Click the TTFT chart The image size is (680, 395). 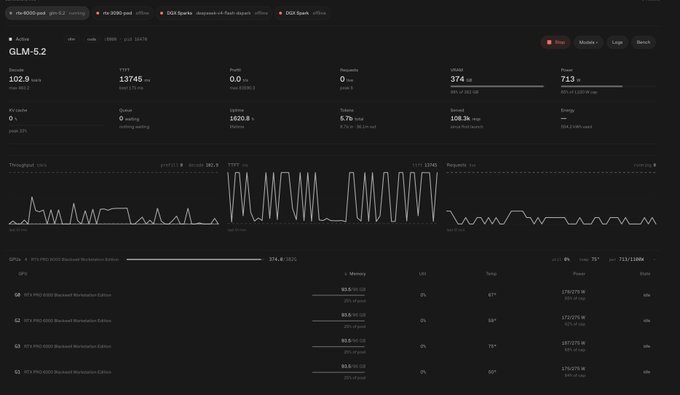(333, 198)
